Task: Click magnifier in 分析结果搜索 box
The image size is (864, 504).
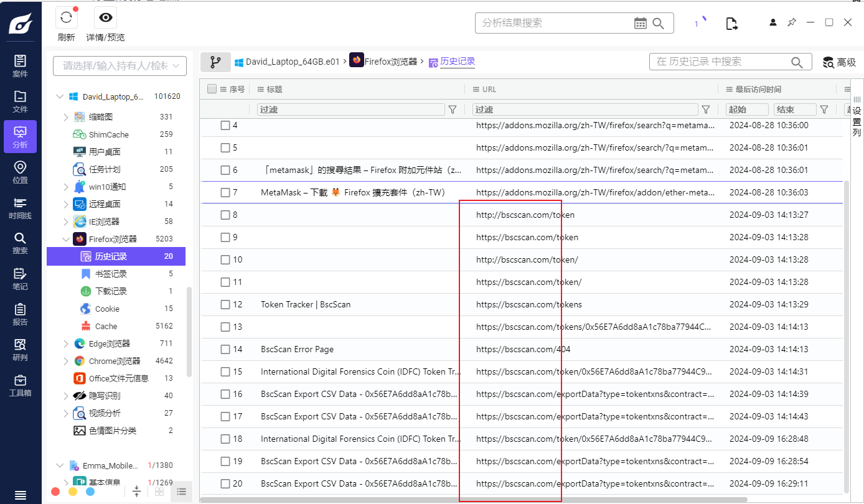Action: pyautogui.click(x=659, y=23)
